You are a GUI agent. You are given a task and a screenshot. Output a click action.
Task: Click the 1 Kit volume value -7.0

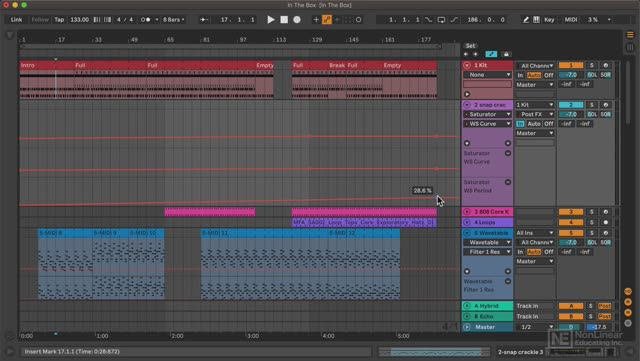coord(571,75)
